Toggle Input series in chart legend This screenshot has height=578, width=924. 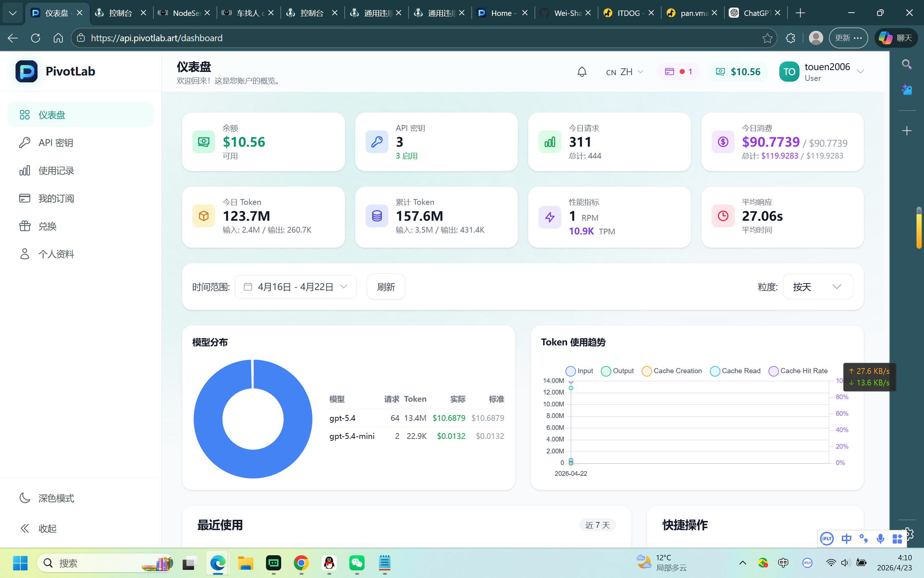point(579,371)
